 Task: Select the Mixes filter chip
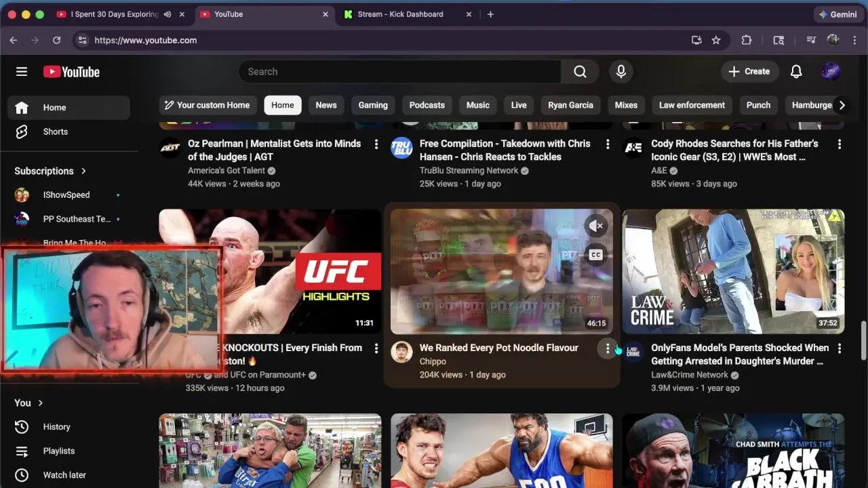(x=626, y=106)
